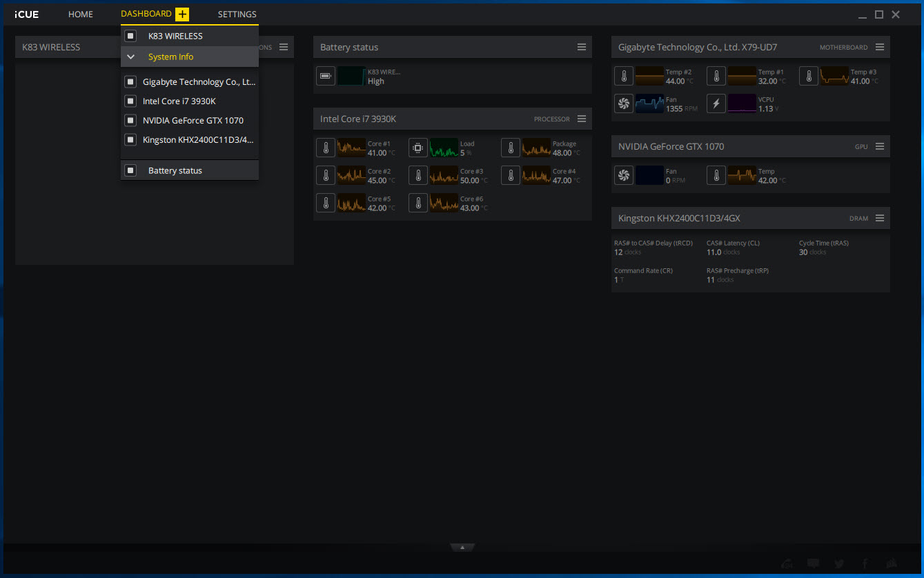Click the thermometer icon for Core #2
The height and width of the screenshot is (578, 924).
(326, 175)
